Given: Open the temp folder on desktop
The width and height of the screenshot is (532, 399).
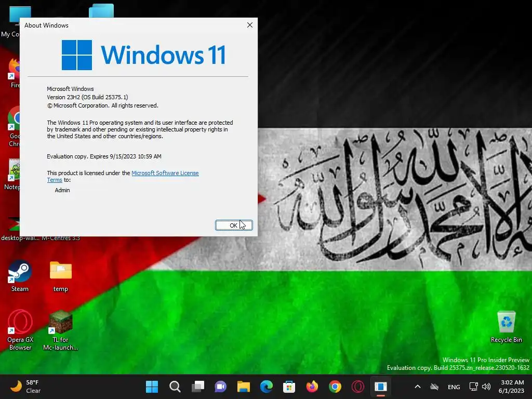Looking at the screenshot, I should tap(61, 276).
